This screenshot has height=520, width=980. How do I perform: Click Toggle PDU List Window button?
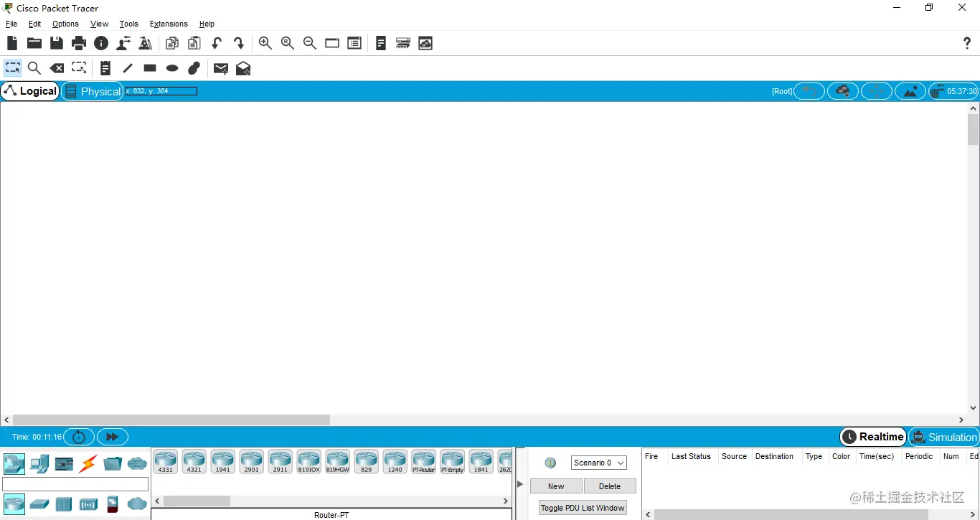tap(583, 508)
